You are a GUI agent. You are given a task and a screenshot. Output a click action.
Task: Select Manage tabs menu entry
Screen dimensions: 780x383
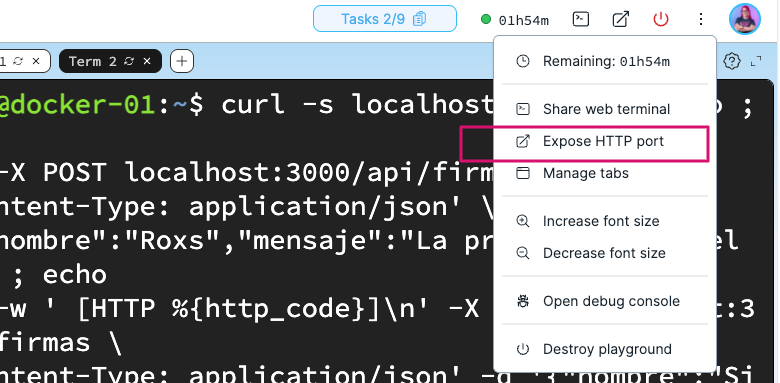coord(604,173)
